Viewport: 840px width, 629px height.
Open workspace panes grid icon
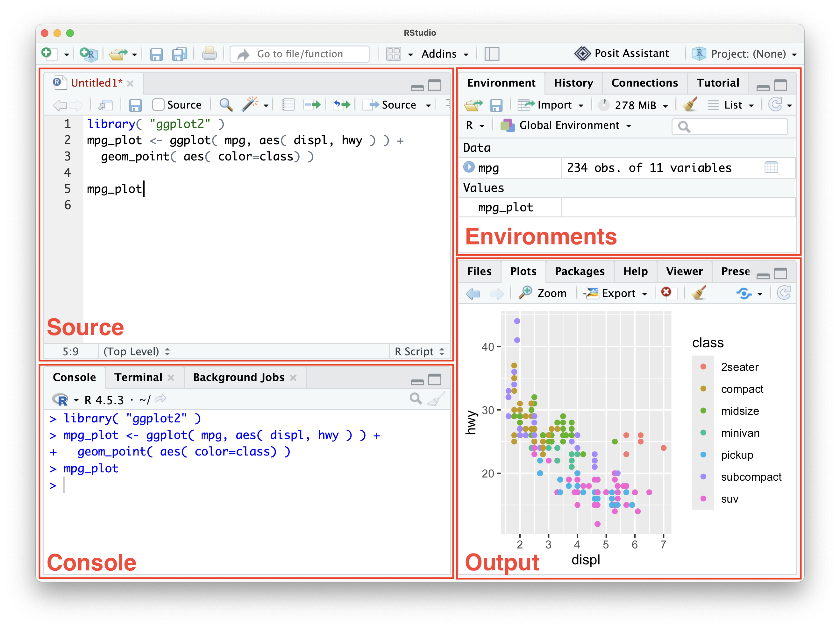pyautogui.click(x=394, y=54)
